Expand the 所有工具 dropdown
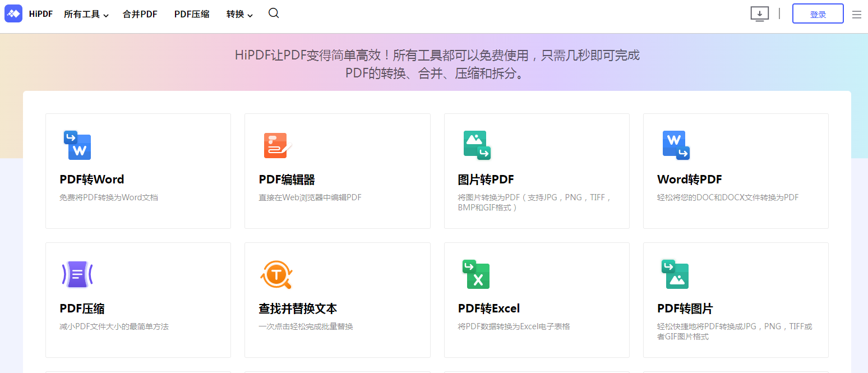Image resolution: width=868 pixels, height=373 pixels. pos(86,14)
